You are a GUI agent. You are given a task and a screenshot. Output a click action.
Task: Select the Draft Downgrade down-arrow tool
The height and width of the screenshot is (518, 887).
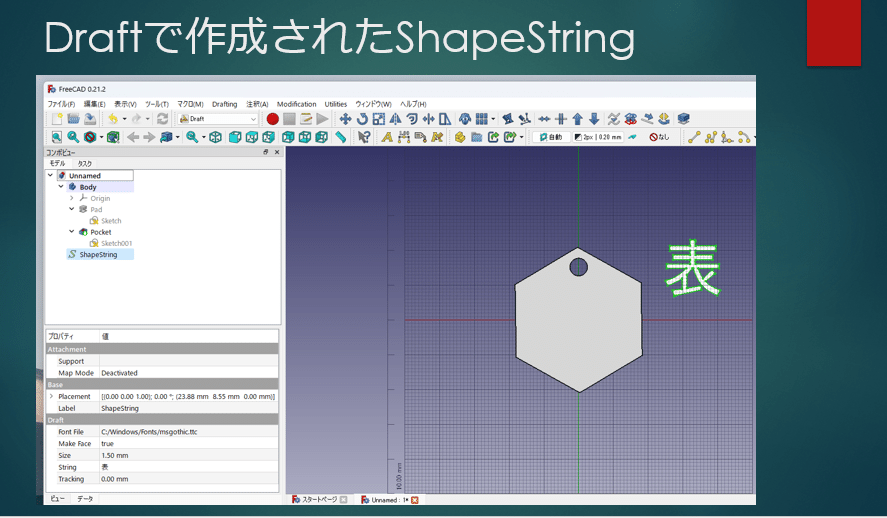594,119
